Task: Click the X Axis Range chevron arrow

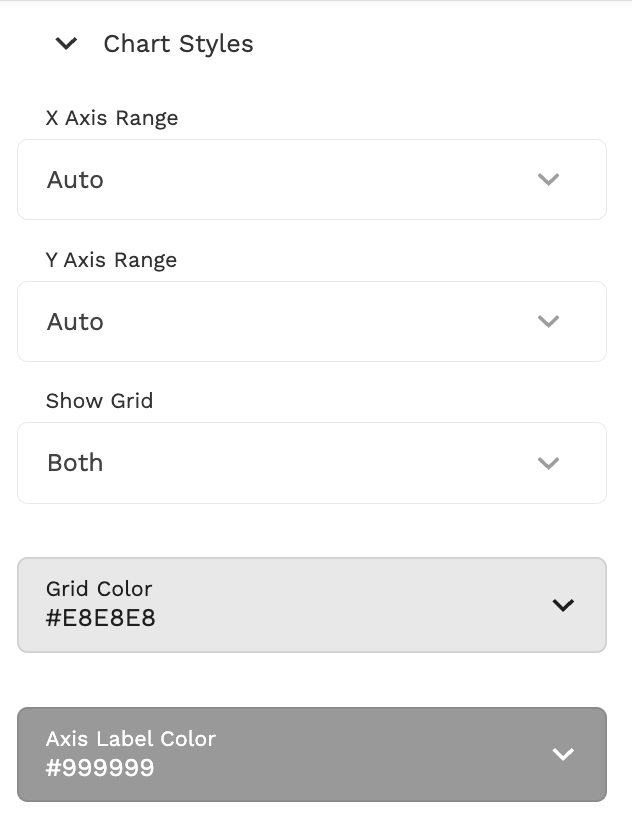Action: [548, 180]
